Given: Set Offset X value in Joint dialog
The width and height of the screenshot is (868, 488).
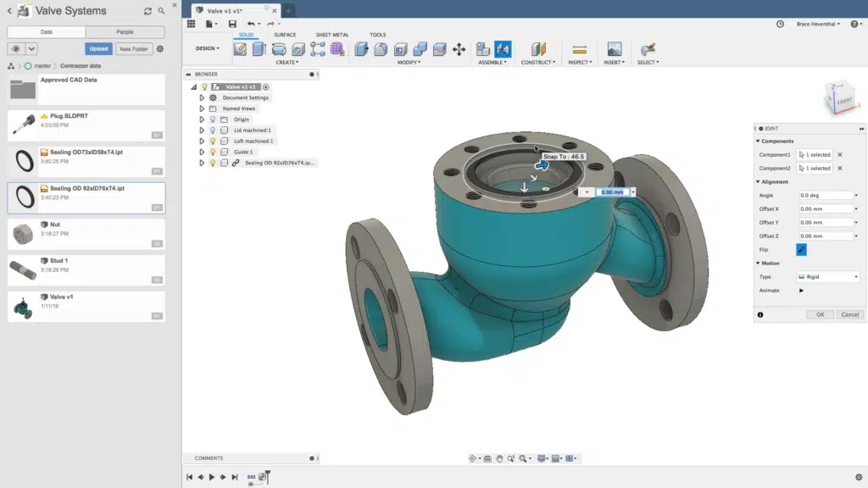Looking at the screenshot, I should (x=827, y=208).
